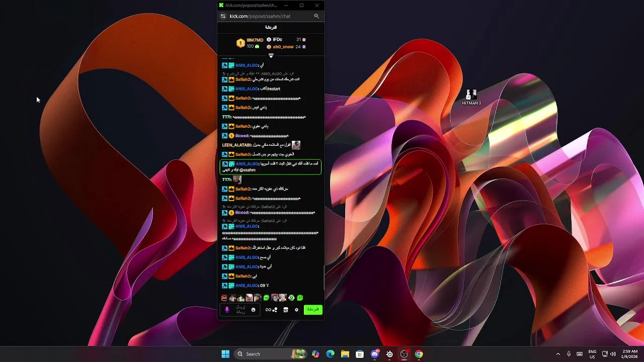The width and height of the screenshot is (644, 362).
Task: Open chat settings gear icon
Action: [x=296, y=310]
